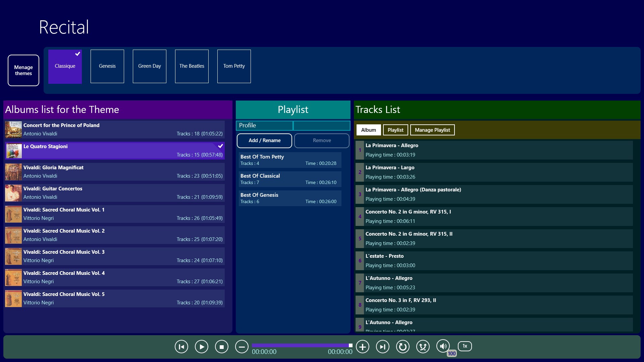Toggle the repeat loop icon

pos(403,347)
